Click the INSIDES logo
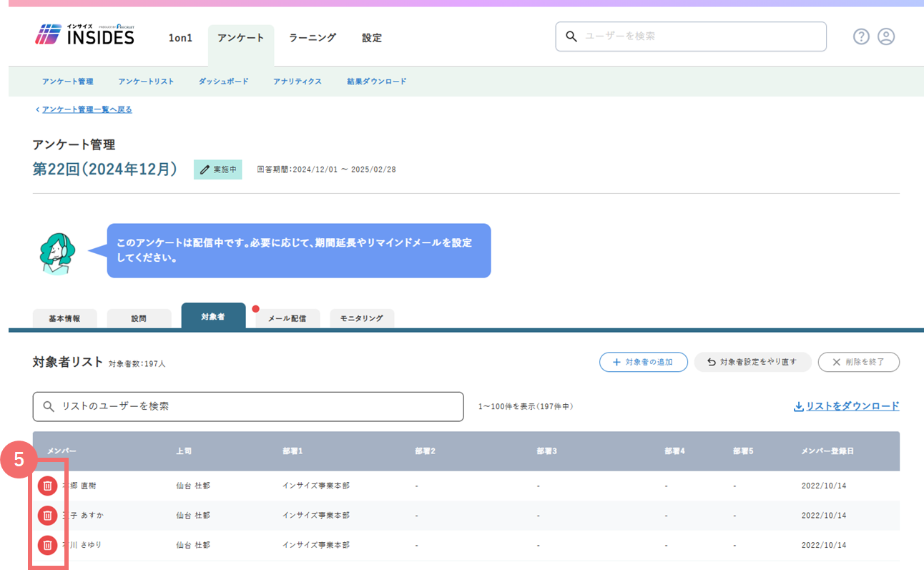924x570 pixels. pyautogui.click(x=84, y=35)
